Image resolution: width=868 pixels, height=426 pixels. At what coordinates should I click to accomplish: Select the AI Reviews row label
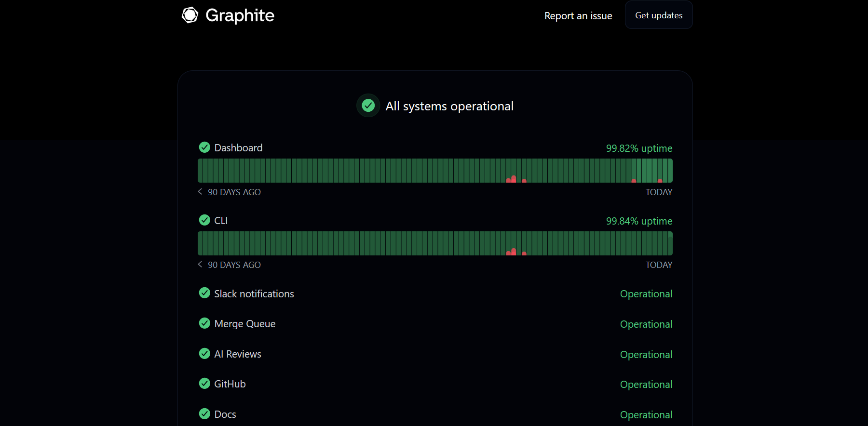(x=238, y=354)
